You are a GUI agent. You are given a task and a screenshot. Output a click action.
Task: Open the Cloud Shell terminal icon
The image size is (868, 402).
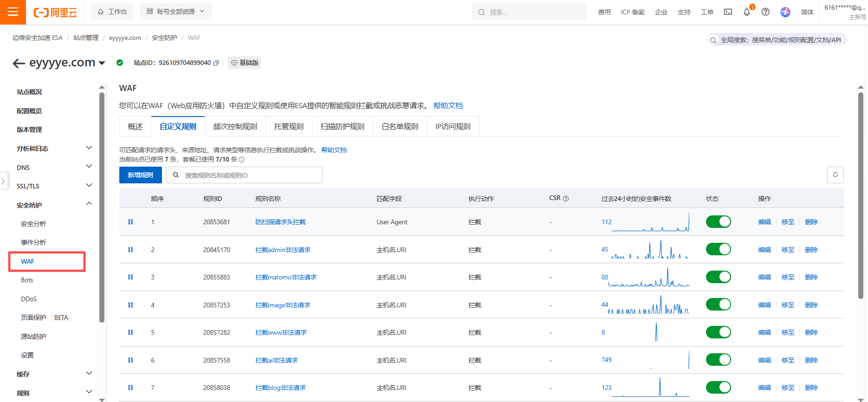(x=728, y=12)
